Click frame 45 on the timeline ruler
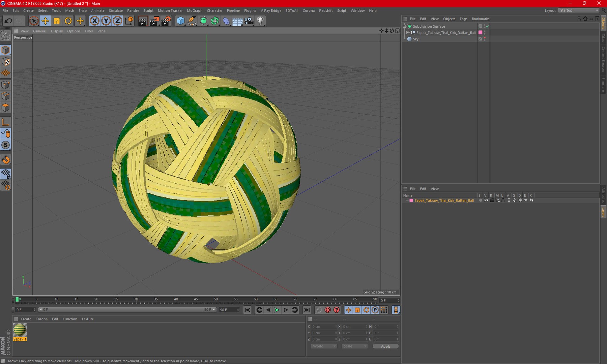This screenshot has height=364, width=607. (196, 299)
